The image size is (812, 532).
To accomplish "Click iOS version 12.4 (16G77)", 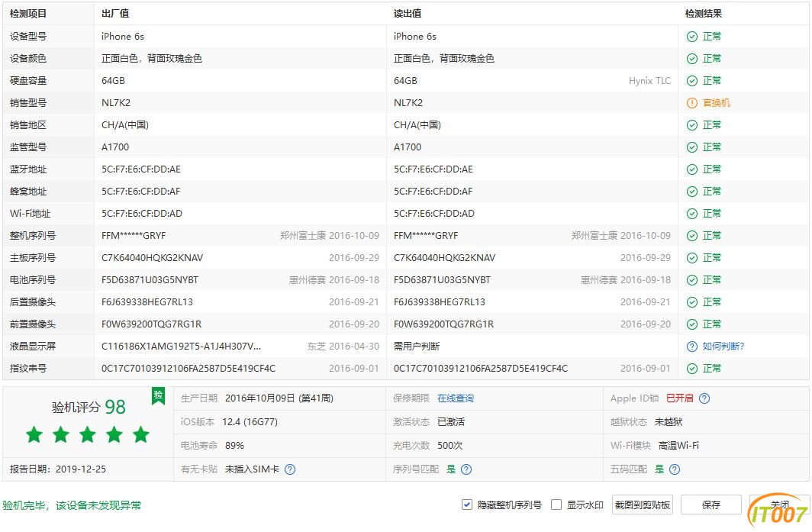I will [x=250, y=422].
